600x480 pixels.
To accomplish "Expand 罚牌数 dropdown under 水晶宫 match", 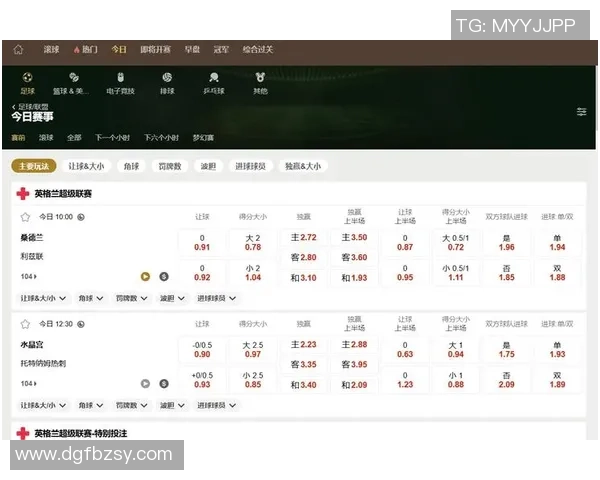I will (131, 405).
